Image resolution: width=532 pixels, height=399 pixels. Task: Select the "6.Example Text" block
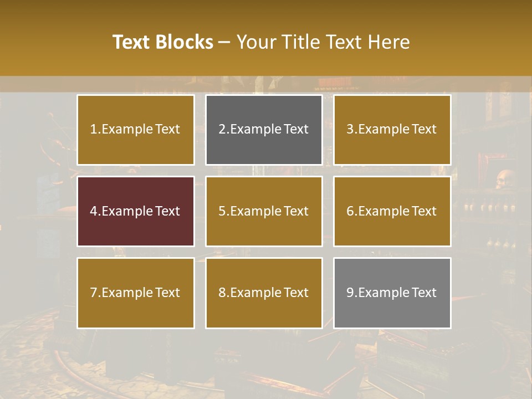tap(392, 211)
